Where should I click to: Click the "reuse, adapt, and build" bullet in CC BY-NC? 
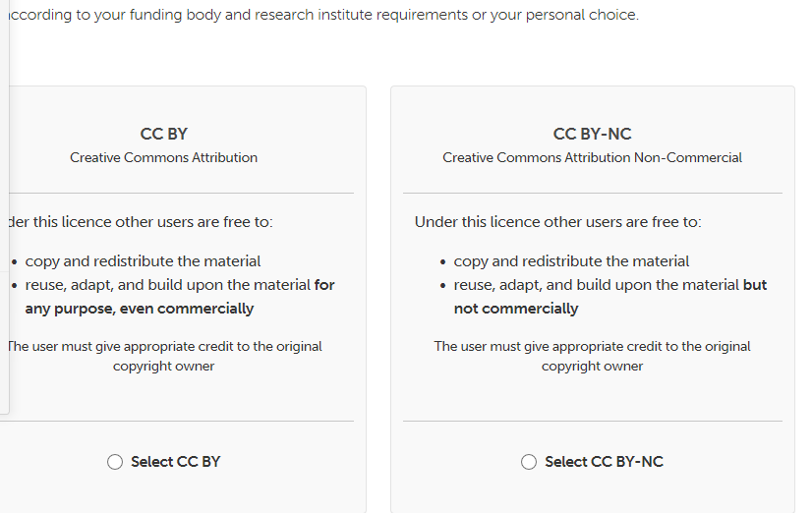click(x=596, y=285)
